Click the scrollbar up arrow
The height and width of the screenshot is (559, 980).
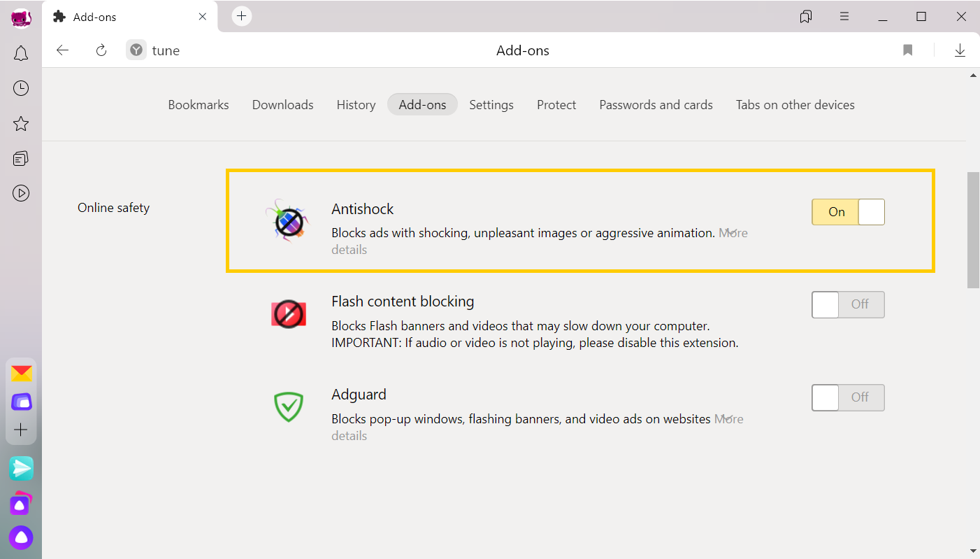coord(973,75)
